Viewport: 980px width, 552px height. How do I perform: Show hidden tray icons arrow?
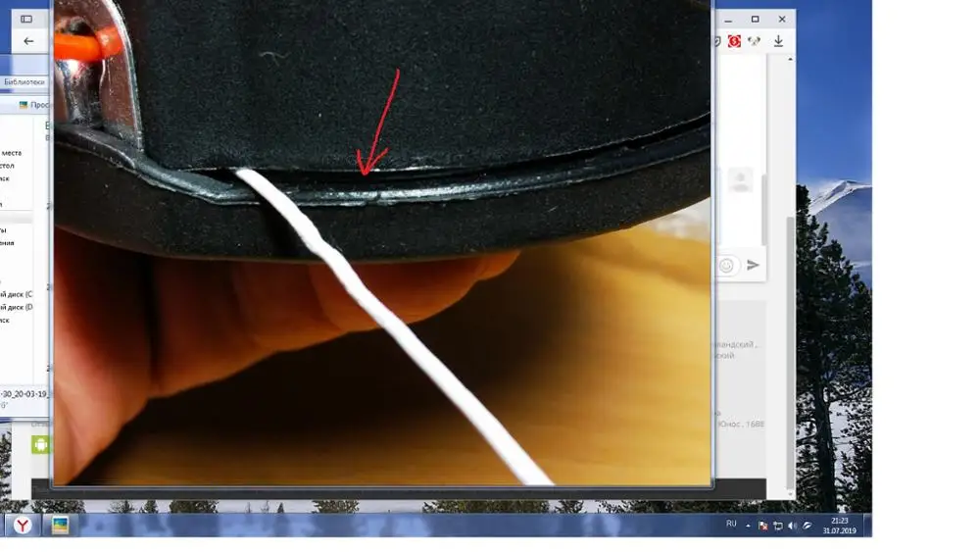point(748,526)
